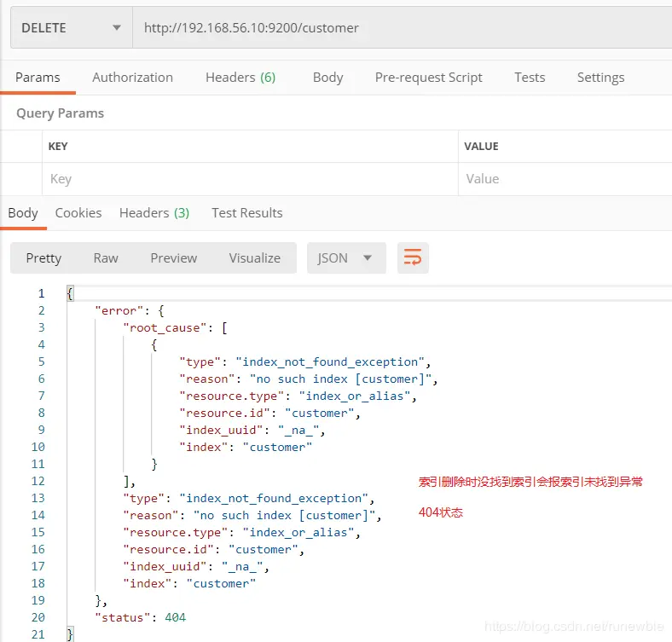Viewport: 672px width, 642px height.
Task: Go to the Tests tab
Action: click(x=530, y=78)
